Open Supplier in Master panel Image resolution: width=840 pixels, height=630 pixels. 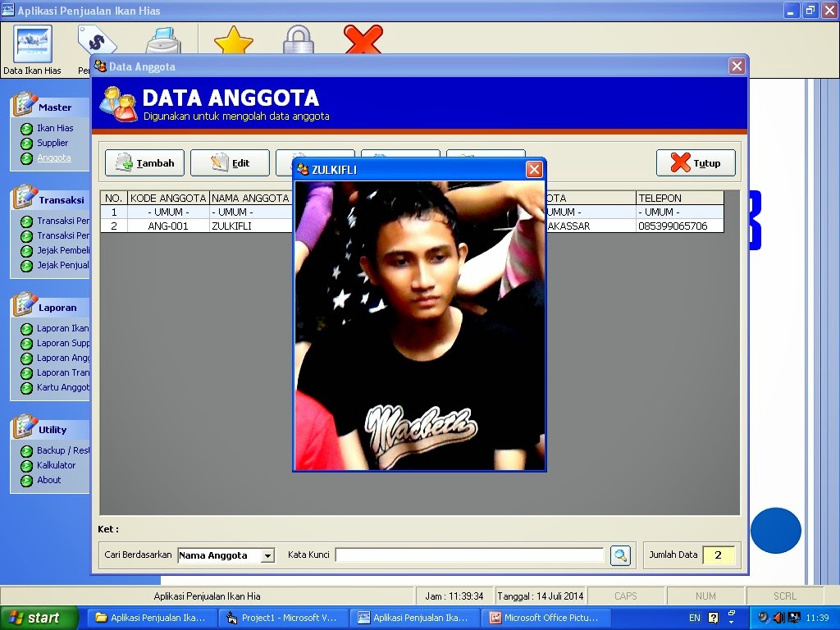click(52, 143)
